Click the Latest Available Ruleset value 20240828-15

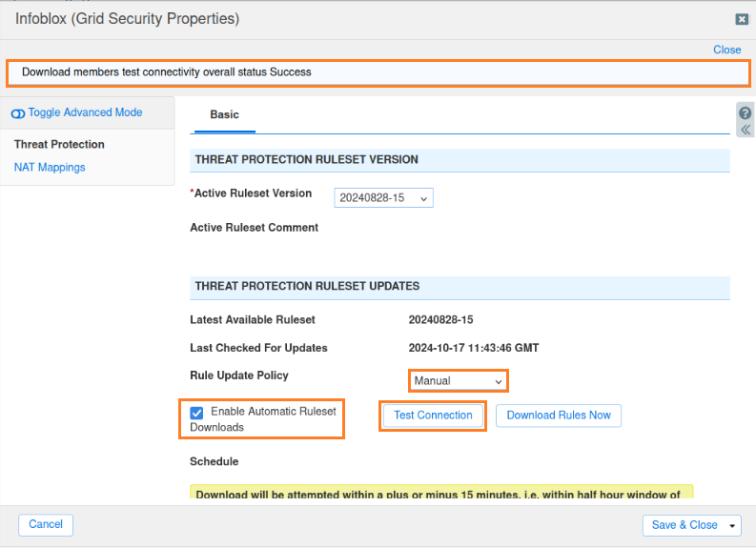point(440,320)
